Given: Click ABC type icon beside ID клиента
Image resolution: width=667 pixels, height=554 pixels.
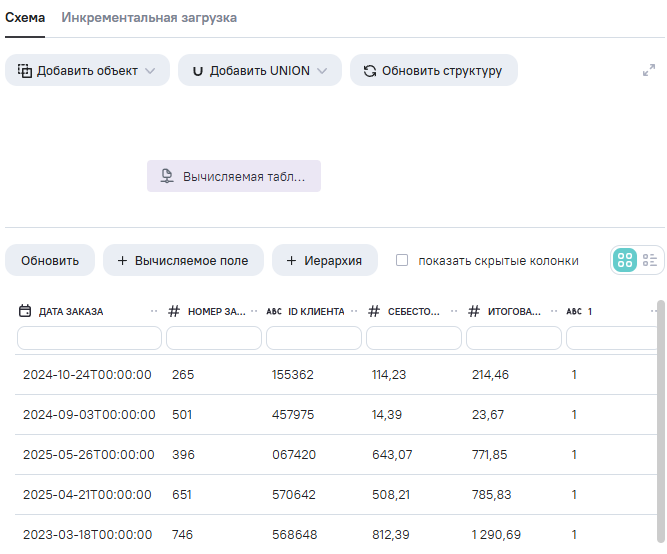Looking at the screenshot, I should tap(274, 311).
